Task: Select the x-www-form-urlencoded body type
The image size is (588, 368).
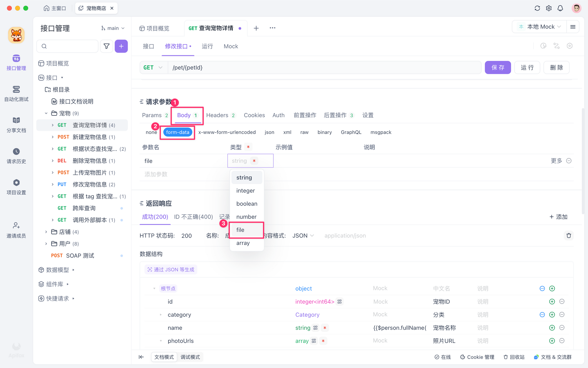Action: (227, 132)
